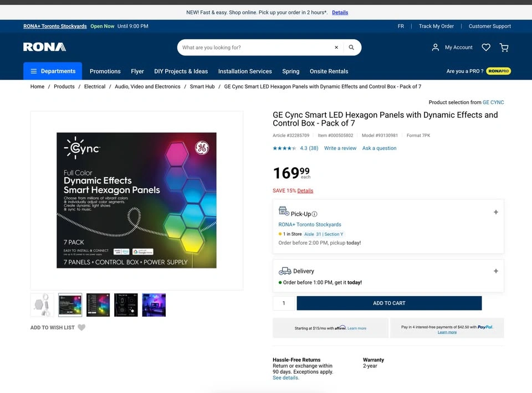Click the Pick-Up store icon

click(x=284, y=211)
